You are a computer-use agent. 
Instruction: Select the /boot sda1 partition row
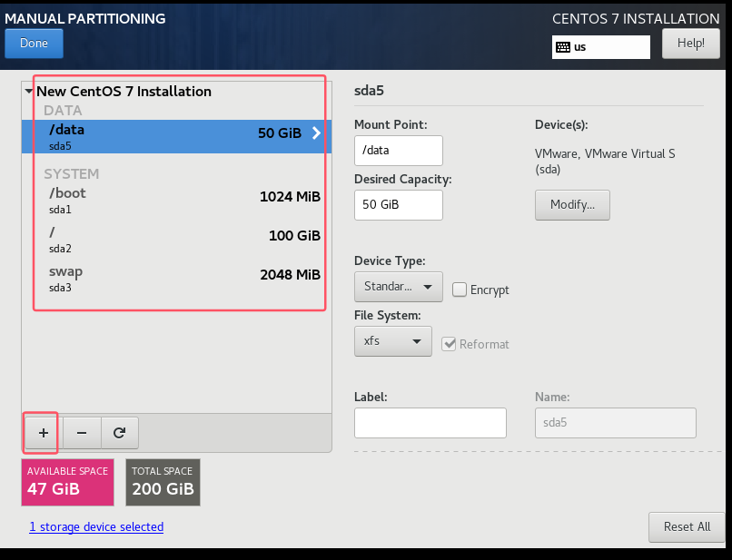point(176,201)
